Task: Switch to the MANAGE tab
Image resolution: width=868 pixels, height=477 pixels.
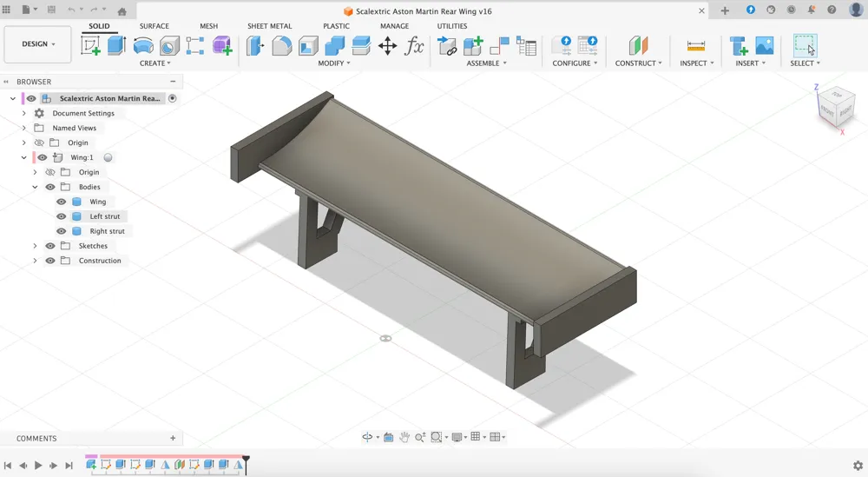Action: [x=394, y=26]
